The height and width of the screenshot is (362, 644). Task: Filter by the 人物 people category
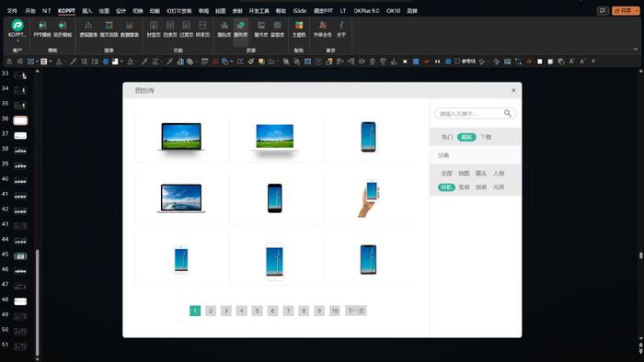499,174
